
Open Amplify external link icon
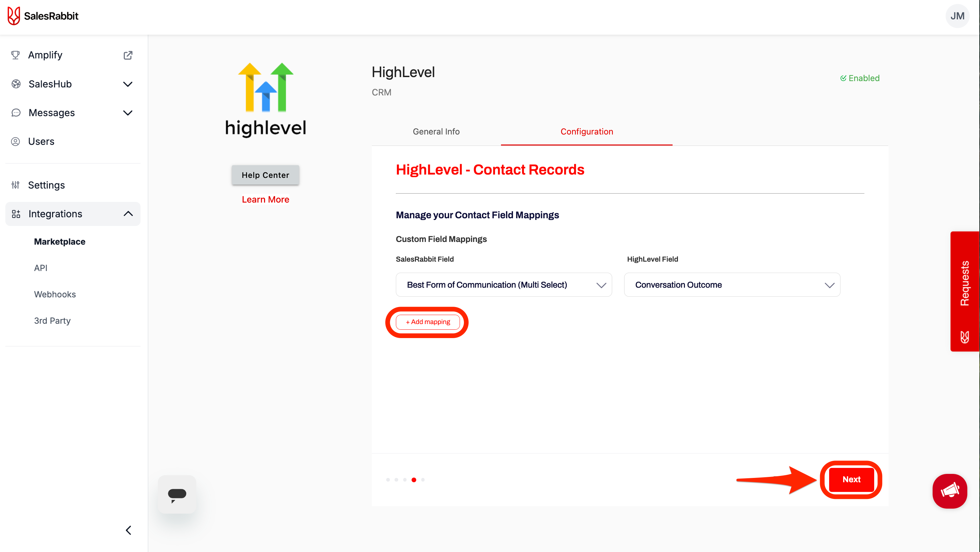point(128,55)
